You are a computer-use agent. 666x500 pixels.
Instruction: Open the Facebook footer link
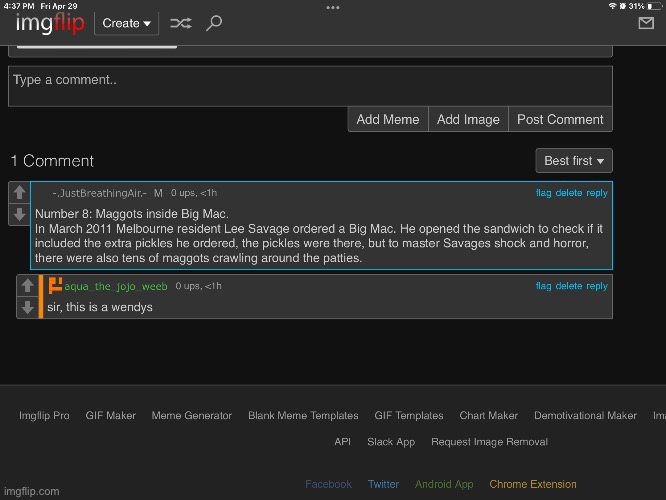coord(328,484)
